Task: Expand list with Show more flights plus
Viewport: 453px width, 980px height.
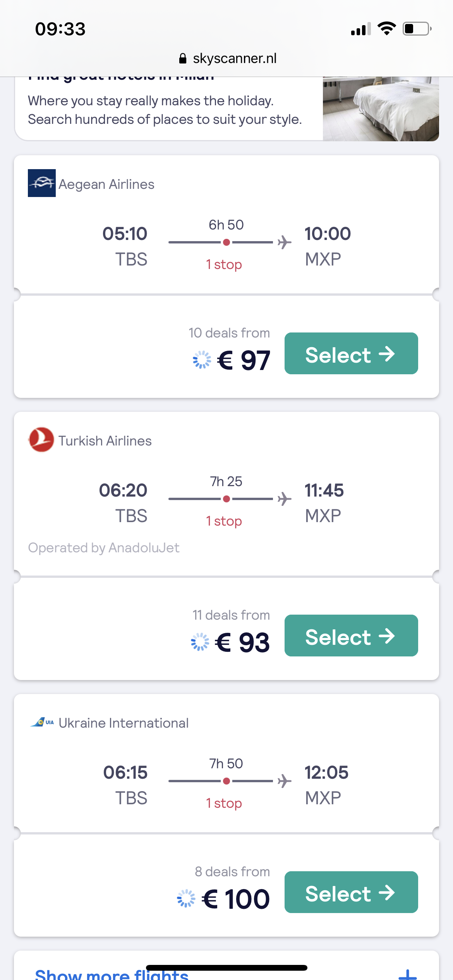Action: click(x=407, y=975)
